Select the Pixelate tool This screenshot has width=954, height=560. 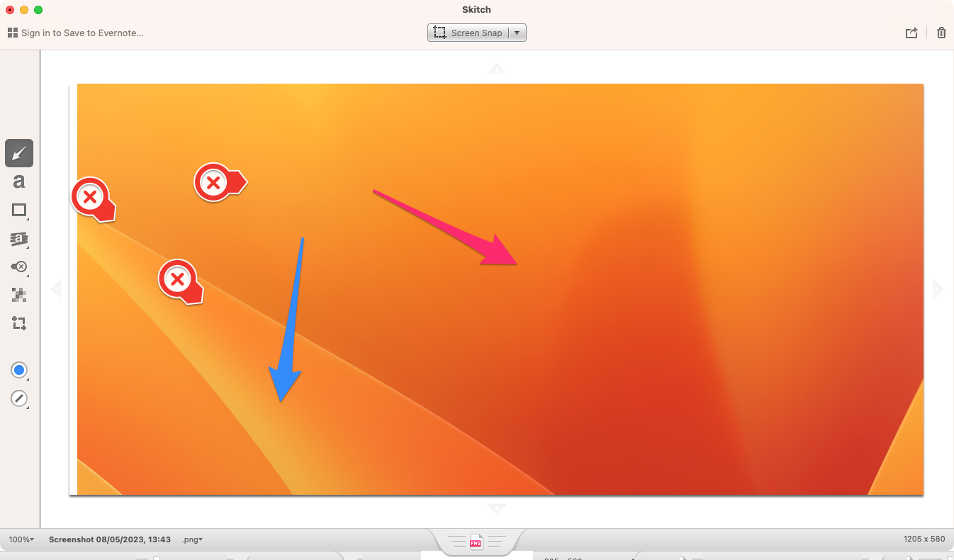pyautogui.click(x=19, y=295)
